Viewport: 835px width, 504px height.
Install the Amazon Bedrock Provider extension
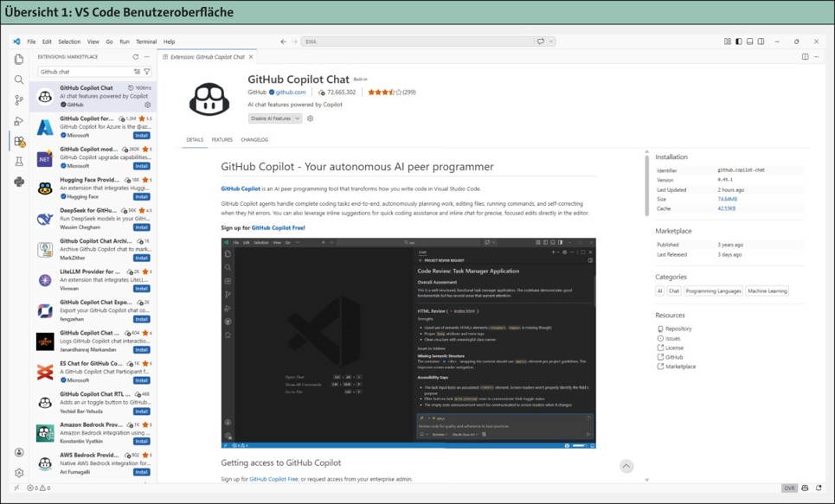[x=142, y=442]
